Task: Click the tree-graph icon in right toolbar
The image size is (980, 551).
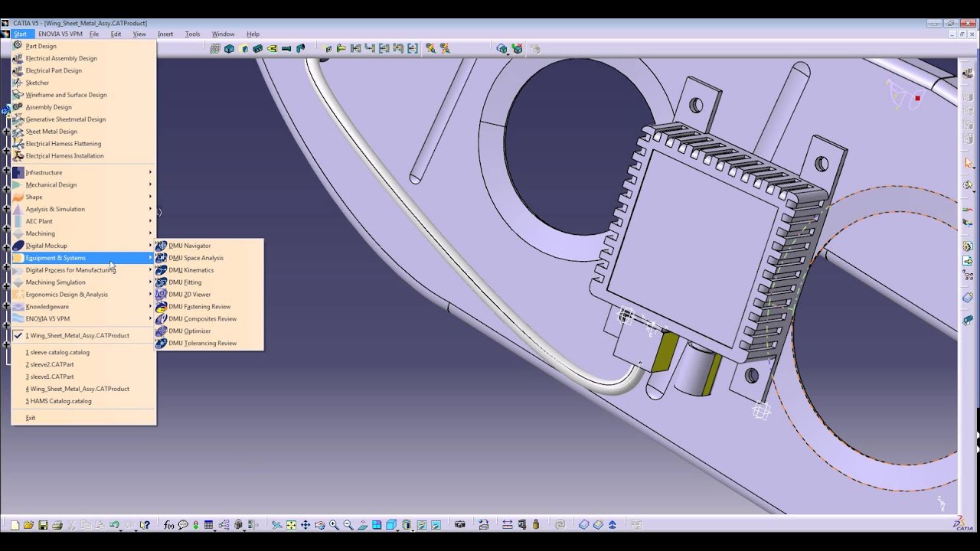Action: tap(969, 274)
